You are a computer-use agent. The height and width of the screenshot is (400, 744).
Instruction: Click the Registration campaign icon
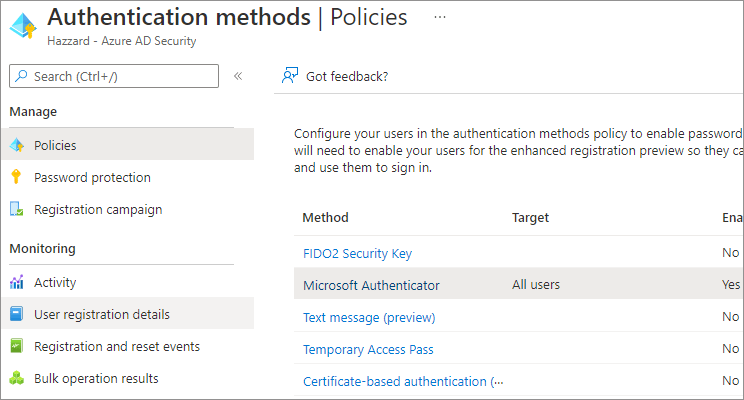point(16,210)
